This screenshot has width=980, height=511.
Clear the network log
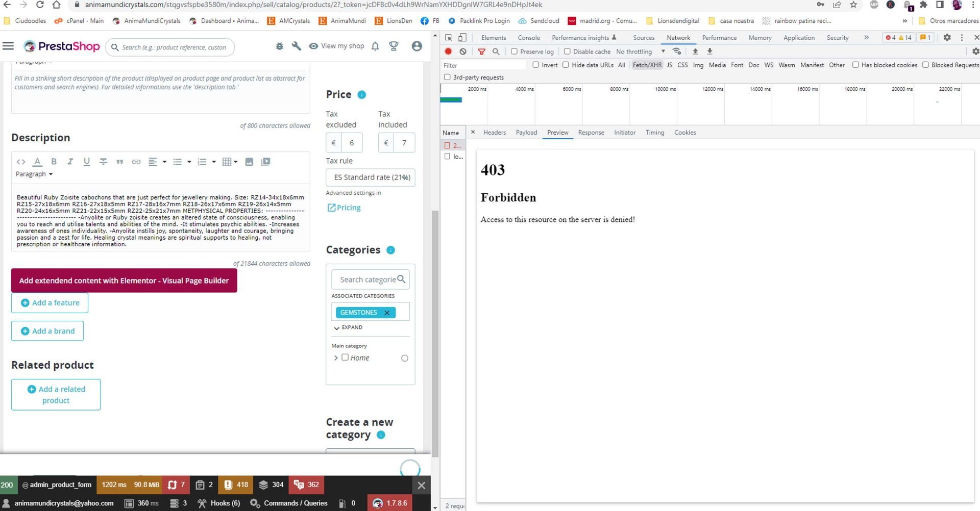(x=463, y=51)
